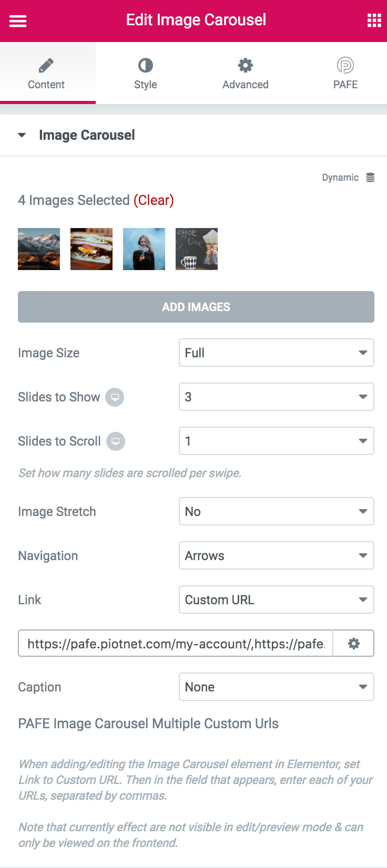This screenshot has width=387, height=868.
Task: Open the Caption dropdown showing None
Action: pyautogui.click(x=277, y=687)
